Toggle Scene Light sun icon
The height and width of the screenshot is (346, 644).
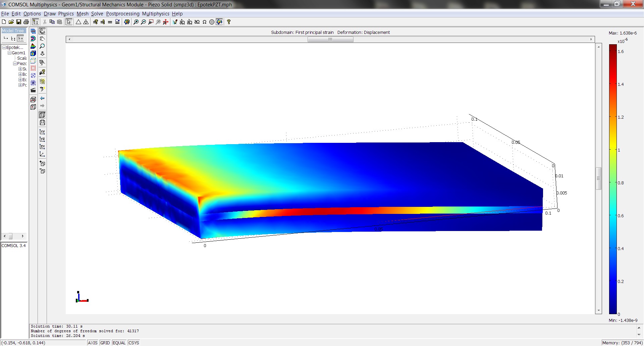(42, 81)
